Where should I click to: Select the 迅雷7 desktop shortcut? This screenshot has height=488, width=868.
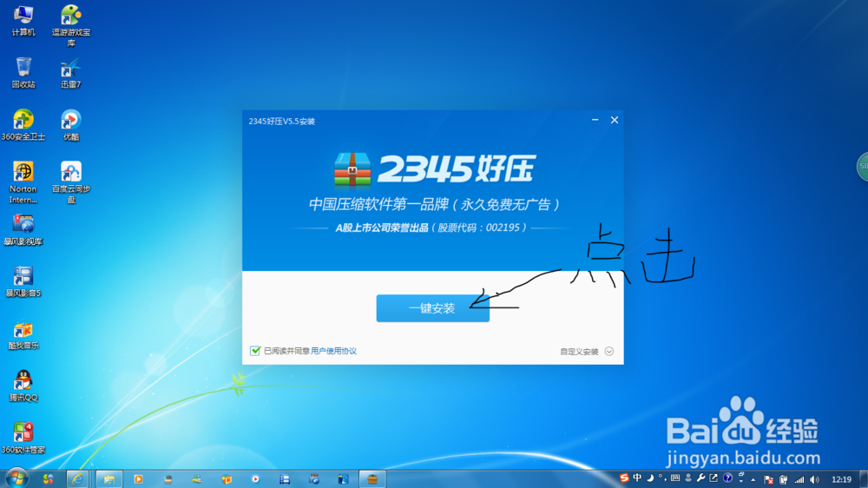coord(71,73)
